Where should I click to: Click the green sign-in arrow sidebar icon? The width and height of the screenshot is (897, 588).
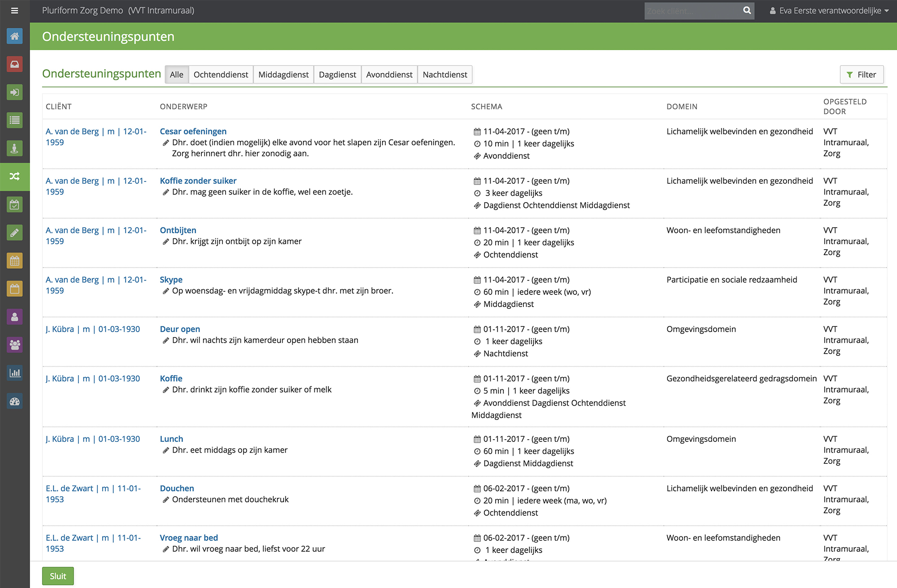click(x=15, y=92)
